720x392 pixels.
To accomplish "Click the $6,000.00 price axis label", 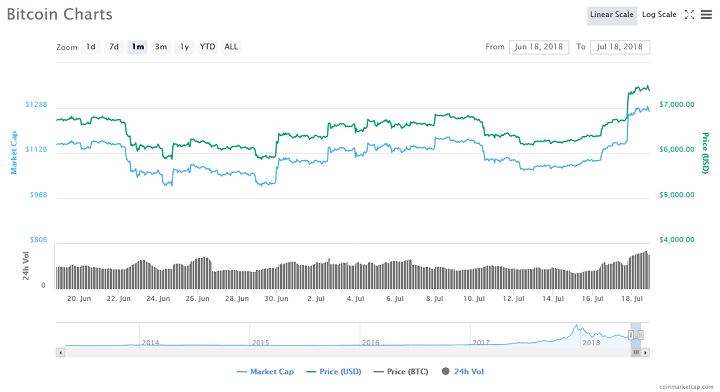I will (x=677, y=150).
